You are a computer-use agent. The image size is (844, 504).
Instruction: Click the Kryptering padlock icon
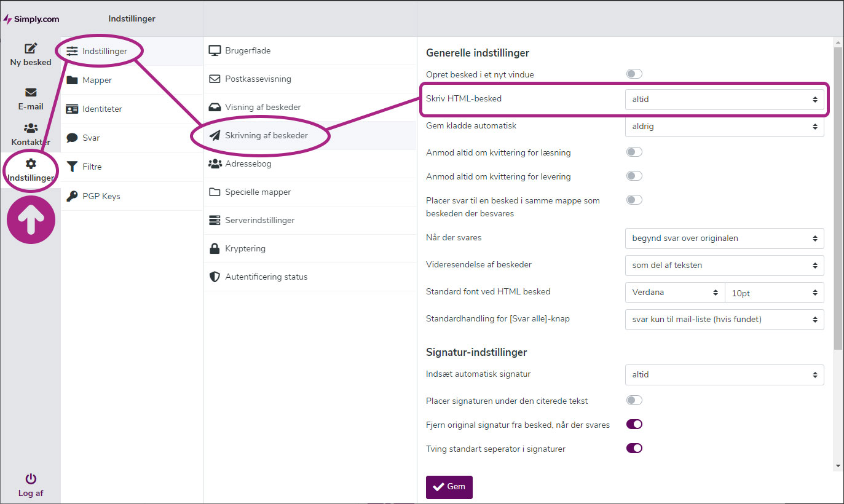pos(214,248)
